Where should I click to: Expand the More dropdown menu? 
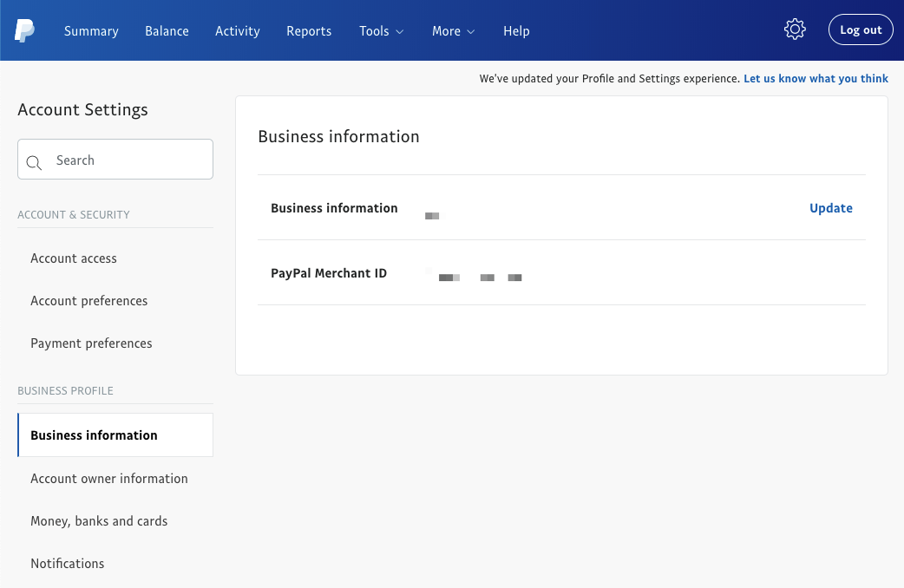tap(453, 31)
